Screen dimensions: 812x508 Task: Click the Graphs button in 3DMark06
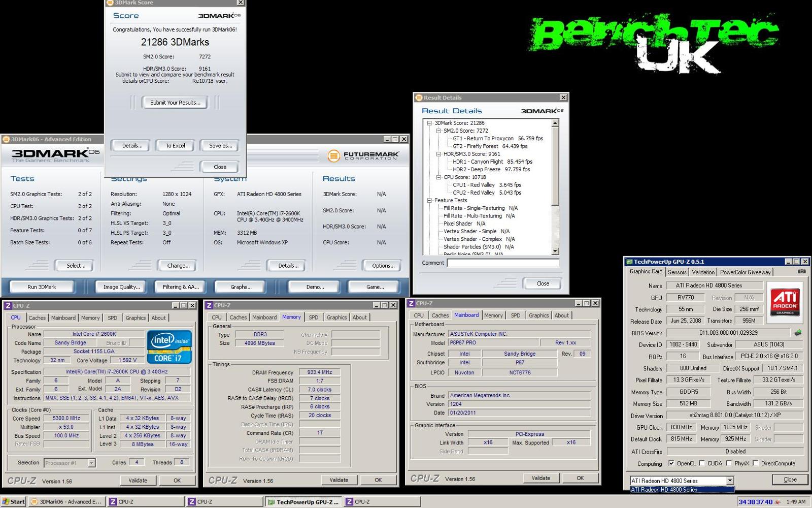click(x=241, y=287)
